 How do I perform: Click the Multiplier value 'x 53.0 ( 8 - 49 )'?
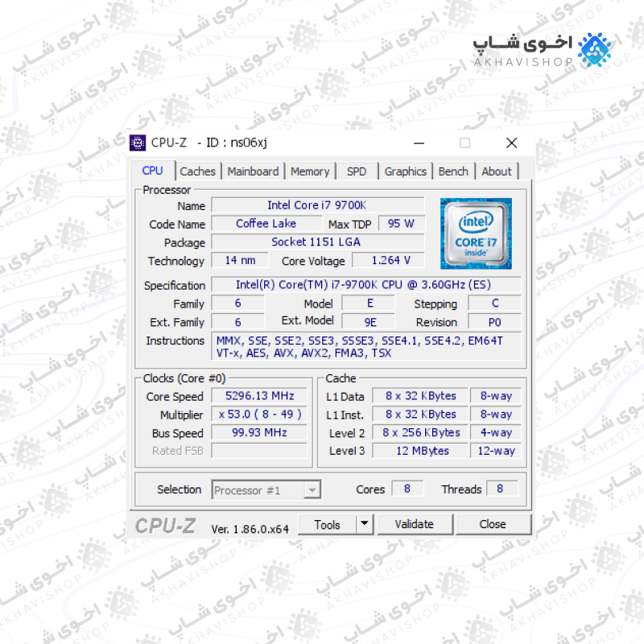pyautogui.click(x=259, y=414)
